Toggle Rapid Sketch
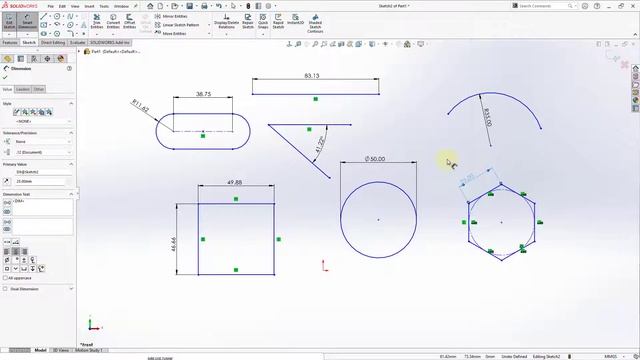640x360 pixels. tap(278, 21)
